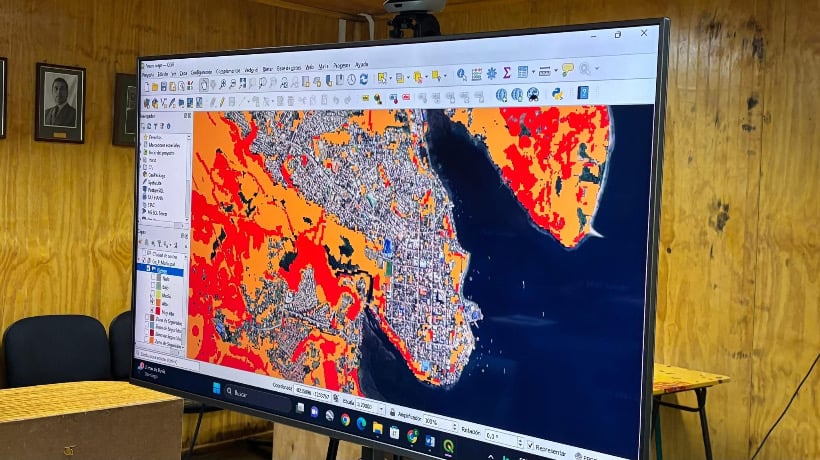Open the Processing Toolbox gear icon
Image resolution: width=820 pixels, height=460 pixels.
491,73
